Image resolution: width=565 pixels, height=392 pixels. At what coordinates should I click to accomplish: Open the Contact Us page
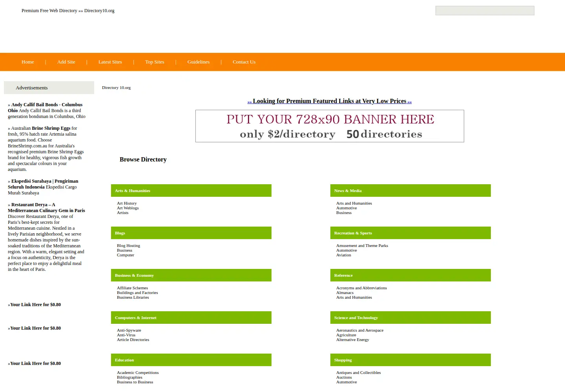click(244, 62)
